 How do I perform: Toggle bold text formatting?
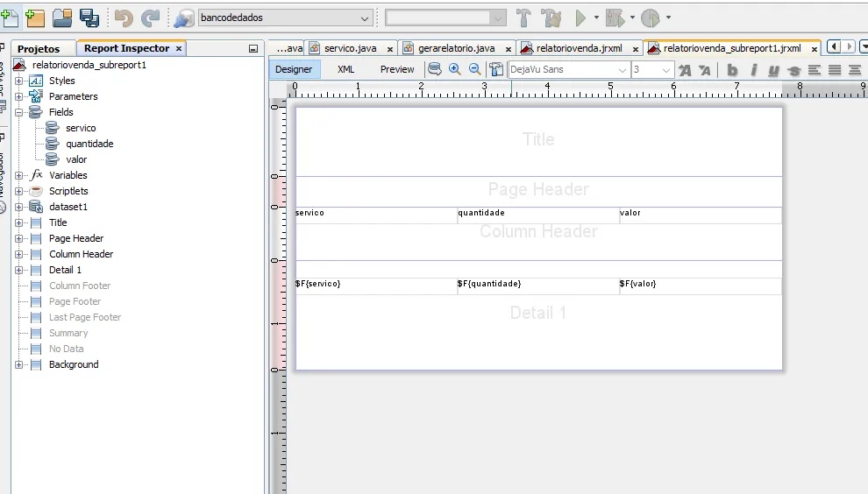tap(732, 70)
